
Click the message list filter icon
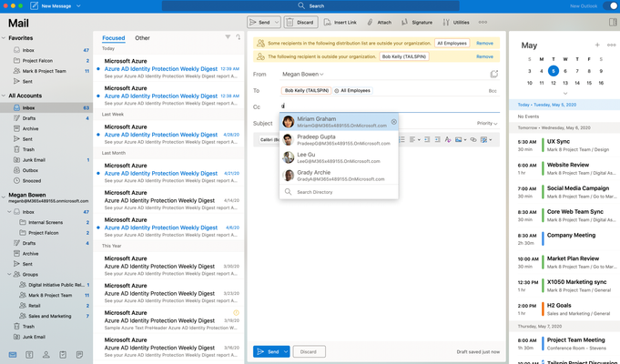(228, 37)
